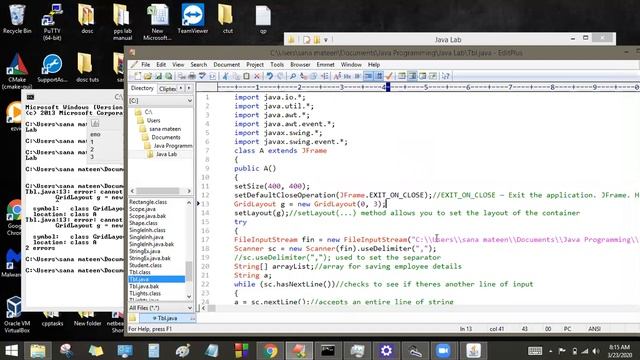Image resolution: width=640 pixels, height=360 pixels.
Task: Click line 13 GridLayout code
Action: 309,204
